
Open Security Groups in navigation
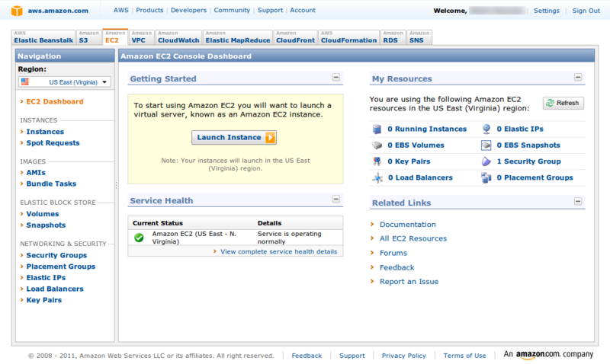56,255
